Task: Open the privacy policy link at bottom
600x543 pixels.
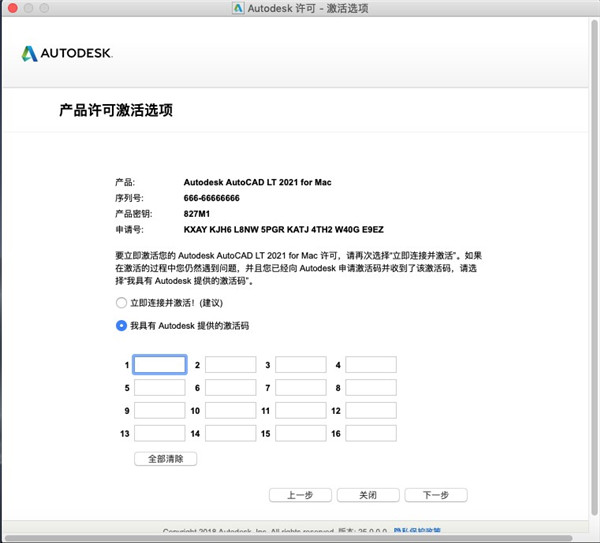Action: pos(417,530)
